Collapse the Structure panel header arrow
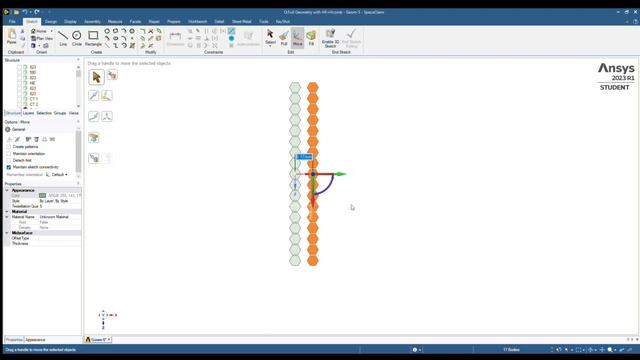 pos(78,60)
